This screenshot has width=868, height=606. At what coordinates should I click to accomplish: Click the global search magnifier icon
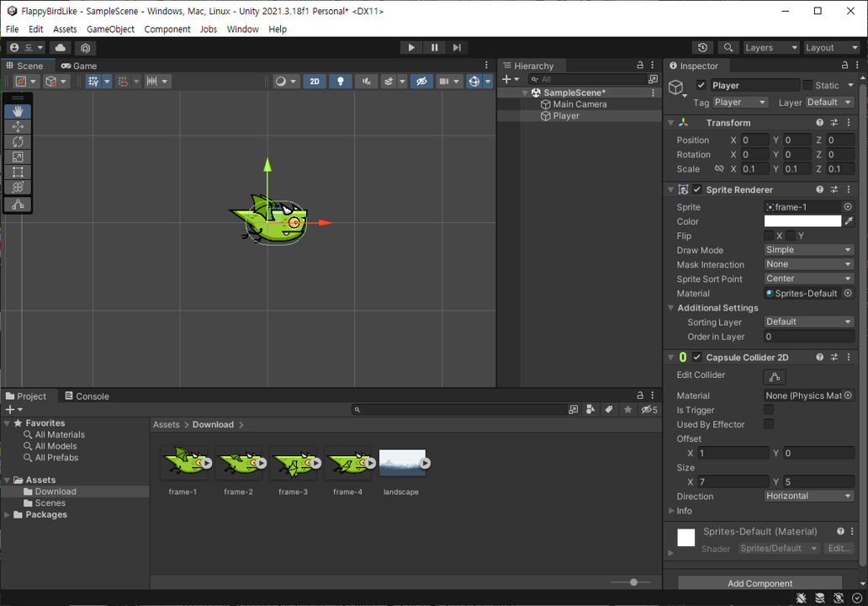tap(728, 48)
